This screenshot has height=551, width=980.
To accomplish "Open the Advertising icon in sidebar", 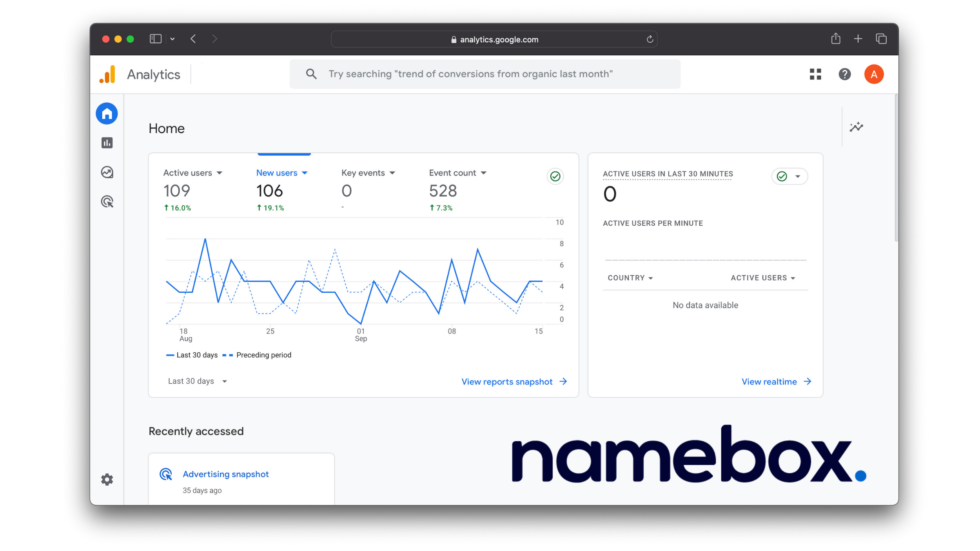I will coord(107,202).
